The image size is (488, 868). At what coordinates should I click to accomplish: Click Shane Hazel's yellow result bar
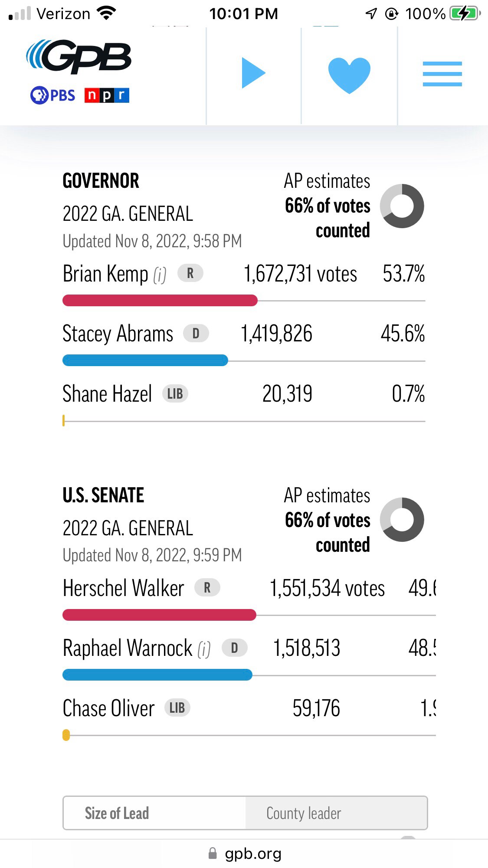pos(64,419)
